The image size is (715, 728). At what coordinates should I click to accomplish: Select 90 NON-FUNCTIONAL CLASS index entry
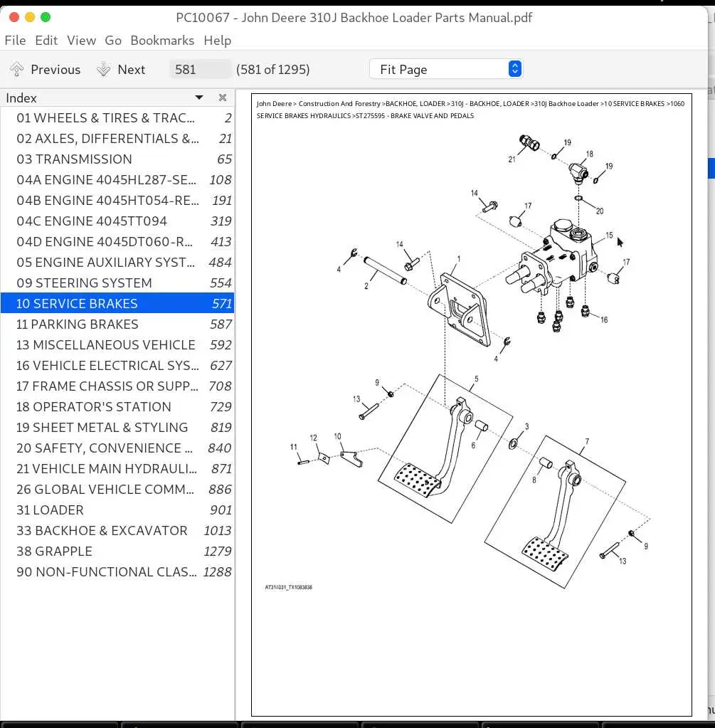[117, 572]
